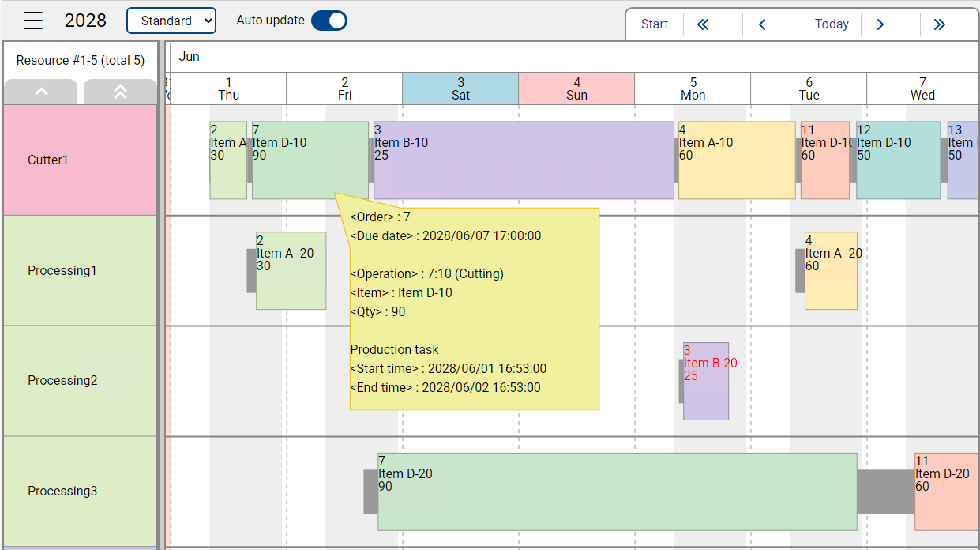Click the Today button

click(x=832, y=24)
